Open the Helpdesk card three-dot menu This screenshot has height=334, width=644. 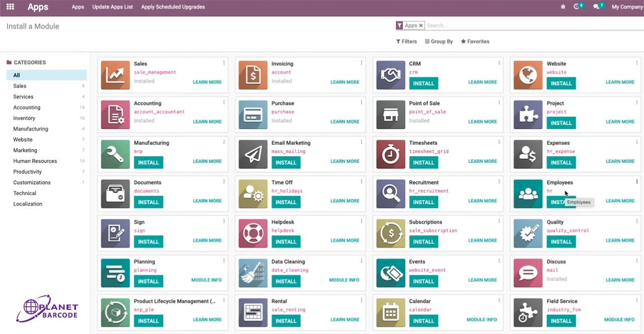[x=362, y=221]
